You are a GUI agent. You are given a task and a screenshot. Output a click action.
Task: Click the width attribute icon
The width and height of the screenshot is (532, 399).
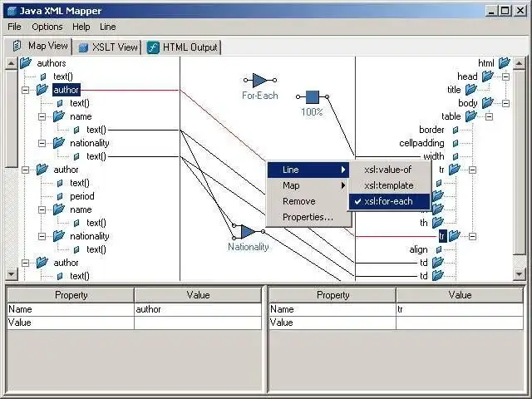pyautogui.click(x=456, y=156)
